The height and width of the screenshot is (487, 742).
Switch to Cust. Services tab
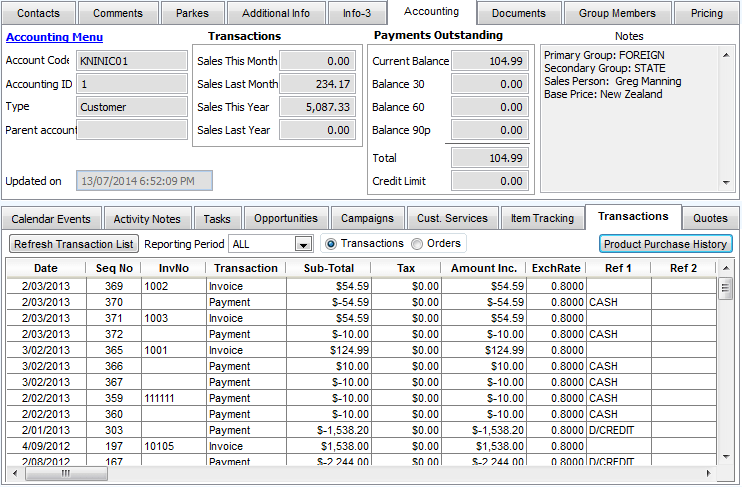coord(452,219)
